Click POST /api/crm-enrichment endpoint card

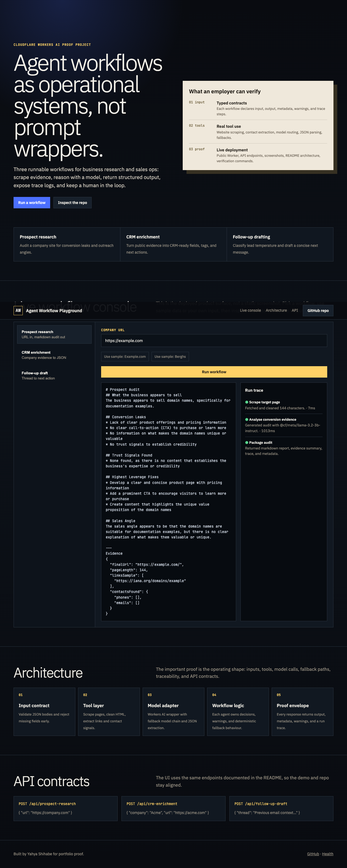tap(173, 808)
